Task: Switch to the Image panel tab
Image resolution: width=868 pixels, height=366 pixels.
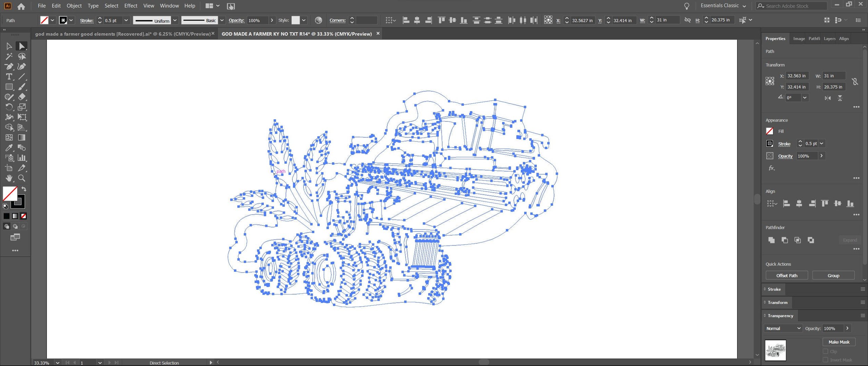Action: (799, 39)
